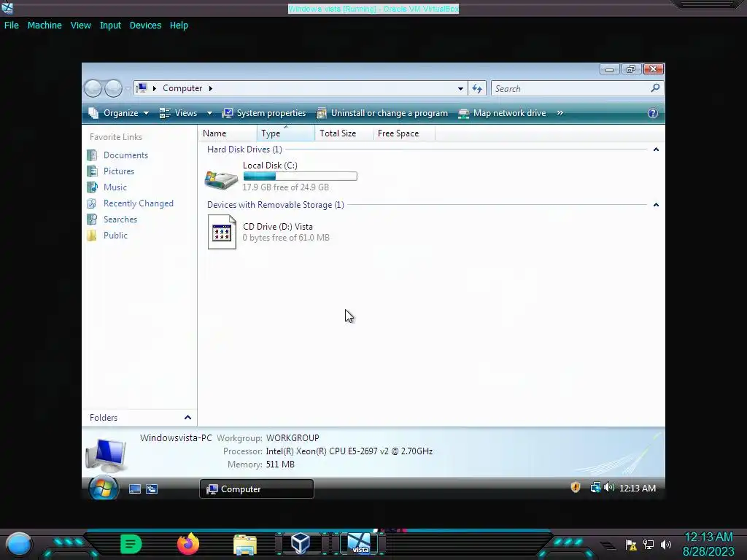
Task: Open the Machine menu
Action: click(x=44, y=26)
